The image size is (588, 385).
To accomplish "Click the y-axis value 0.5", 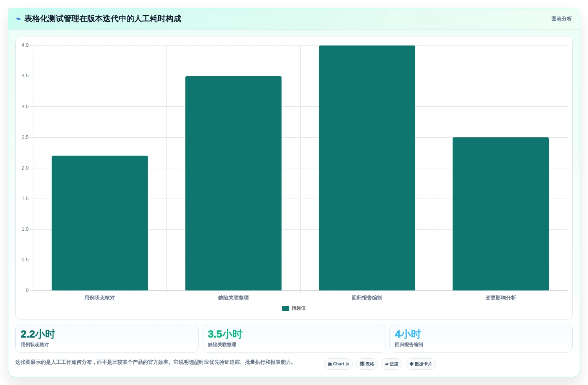I will 25,260.
